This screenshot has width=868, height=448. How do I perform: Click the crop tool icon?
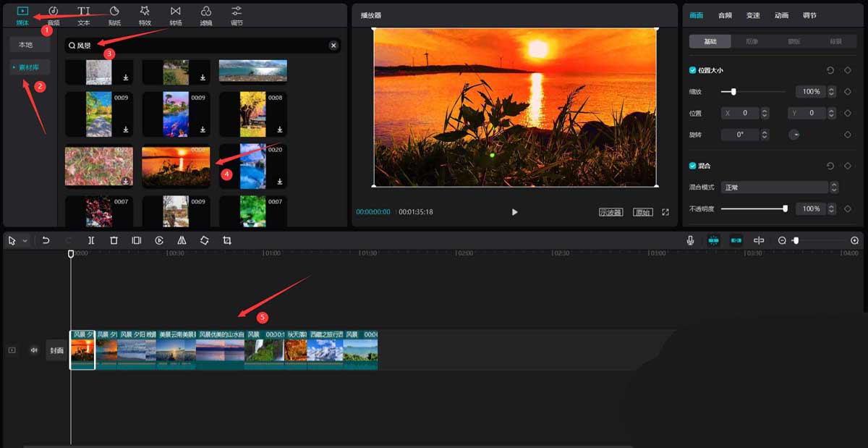227,240
